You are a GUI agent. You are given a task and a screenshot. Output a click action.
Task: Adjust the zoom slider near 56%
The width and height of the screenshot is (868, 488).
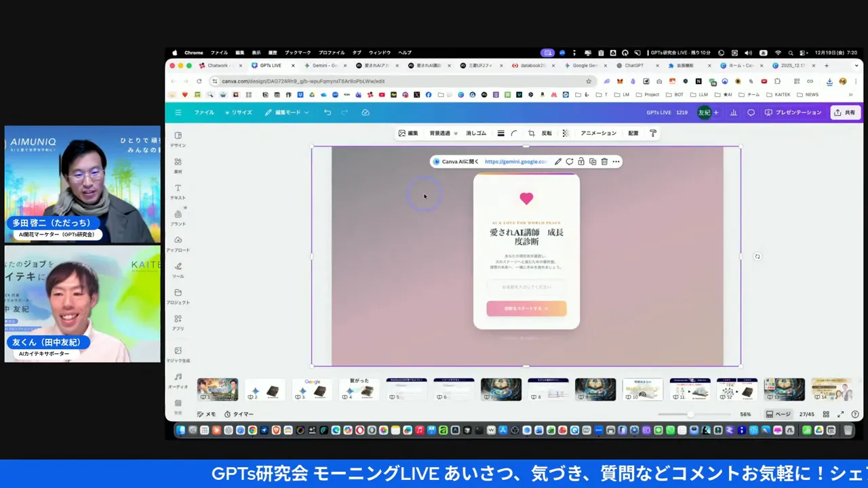690,414
